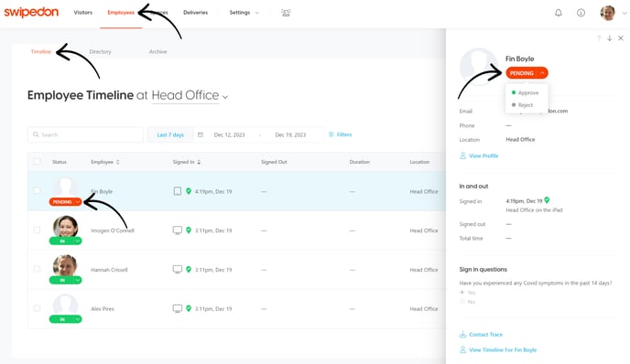Open the notifications bell
630x364 pixels.
[558, 13]
